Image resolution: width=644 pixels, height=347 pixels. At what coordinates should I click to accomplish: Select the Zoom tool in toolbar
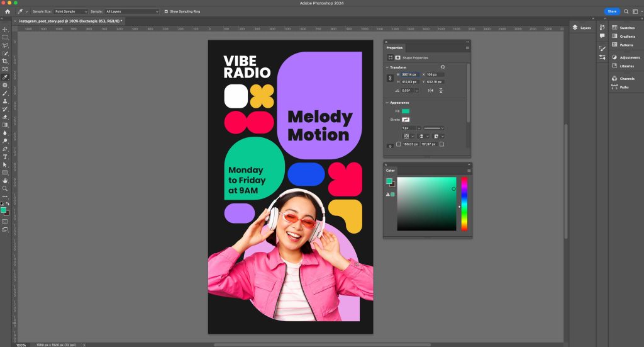tap(5, 188)
